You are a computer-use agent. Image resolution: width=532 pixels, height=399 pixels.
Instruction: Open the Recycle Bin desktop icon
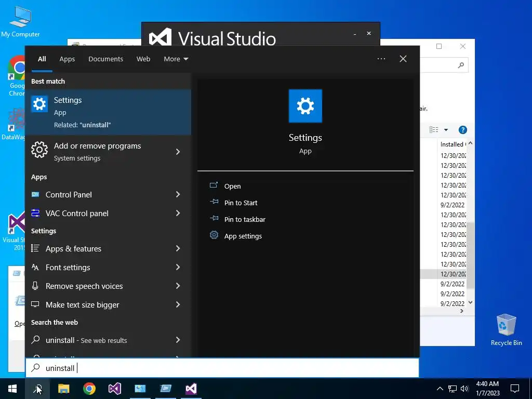(506, 330)
